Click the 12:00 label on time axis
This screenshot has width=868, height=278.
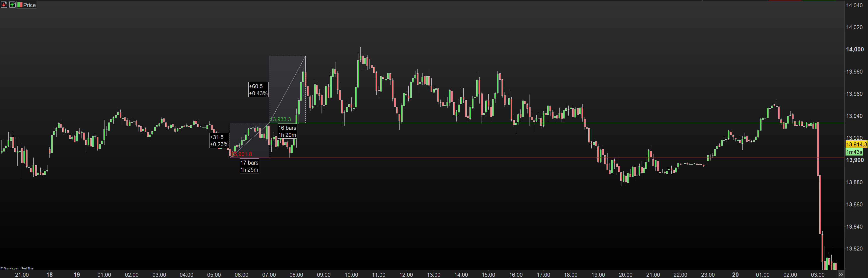406,275
